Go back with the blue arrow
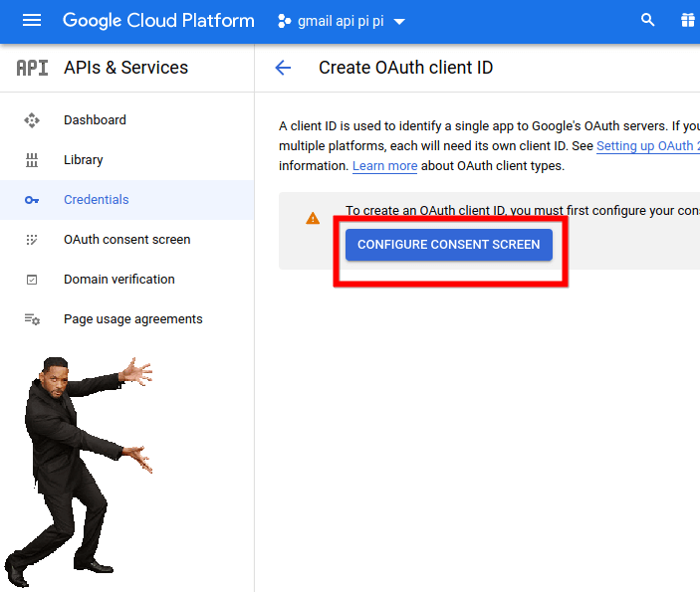Image resolution: width=700 pixels, height=592 pixels. [x=283, y=68]
